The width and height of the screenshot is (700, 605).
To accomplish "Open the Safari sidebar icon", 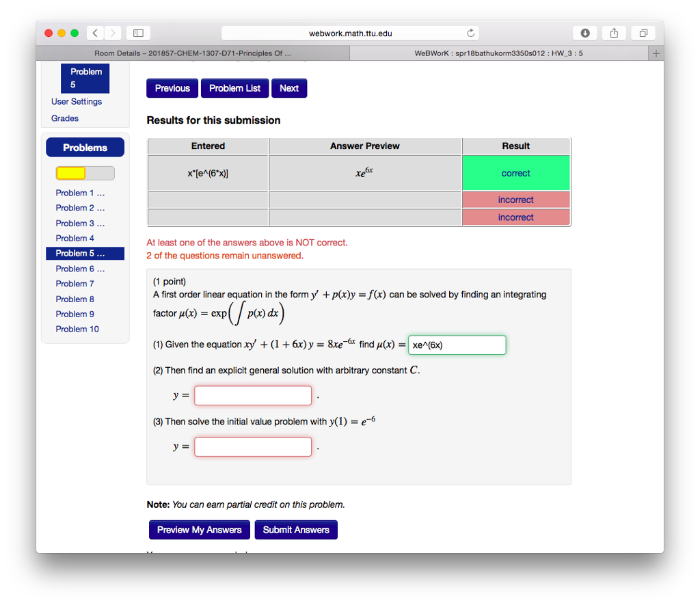I will (137, 32).
